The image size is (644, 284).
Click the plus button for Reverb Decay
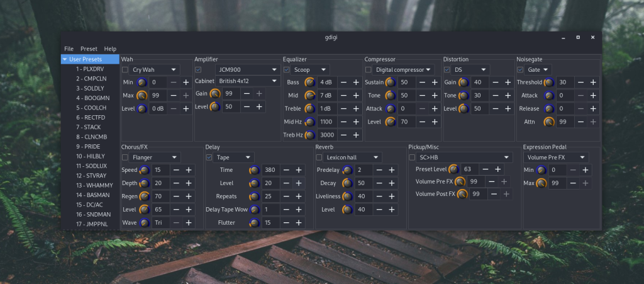392,183
